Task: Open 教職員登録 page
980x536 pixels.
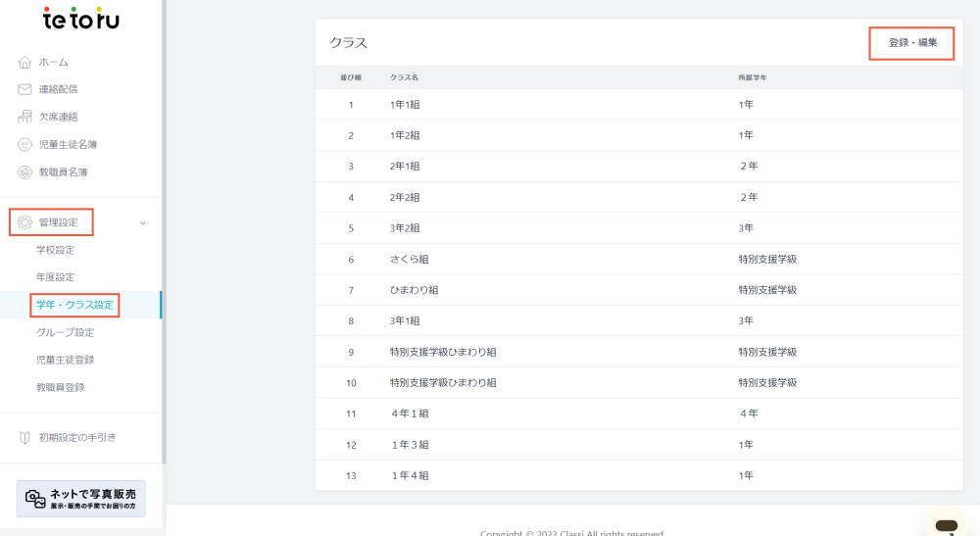Action: point(61,387)
